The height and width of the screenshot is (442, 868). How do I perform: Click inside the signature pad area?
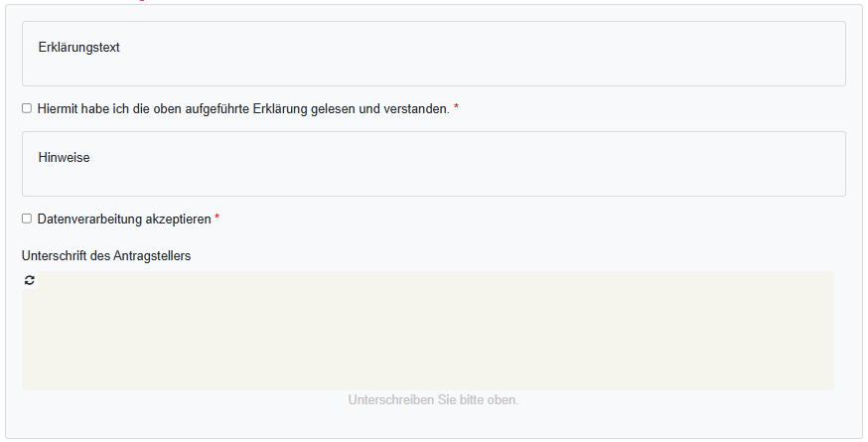click(x=427, y=331)
